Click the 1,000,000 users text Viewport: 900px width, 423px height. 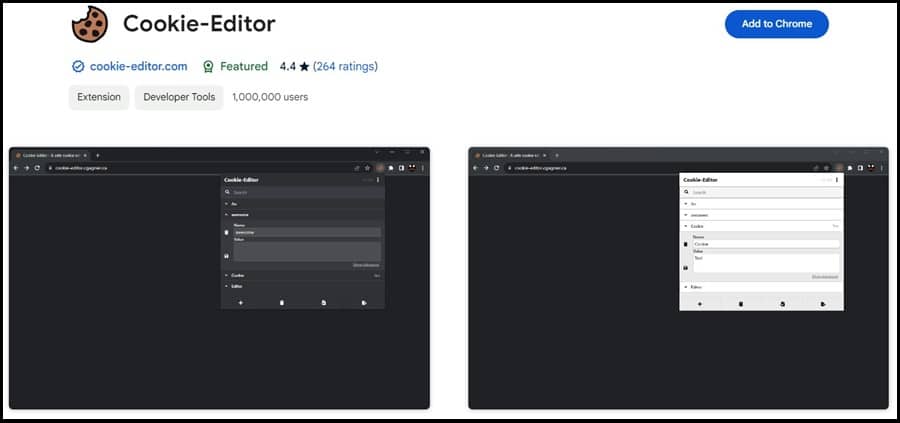[x=270, y=97]
